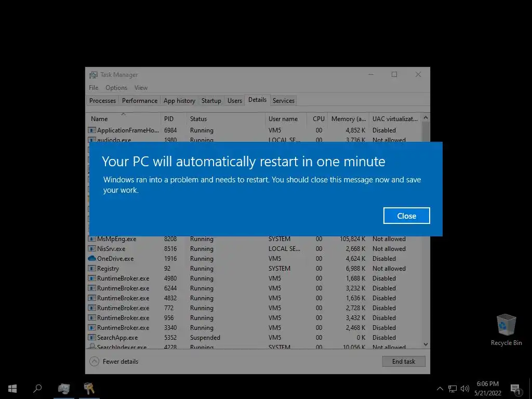Sort by the Status column header
Image resolution: width=532 pixels, height=399 pixels.
click(x=225, y=119)
